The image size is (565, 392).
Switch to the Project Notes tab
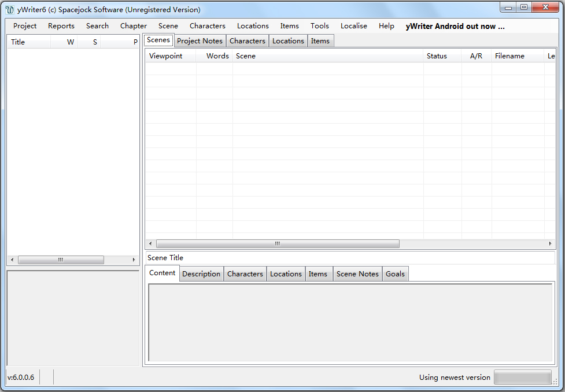coord(200,40)
